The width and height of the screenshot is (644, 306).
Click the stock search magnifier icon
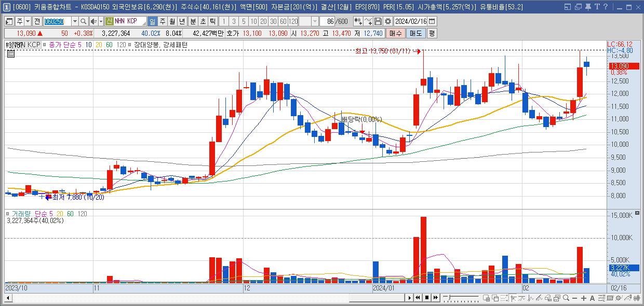pyautogui.click(x=83, y=21)
